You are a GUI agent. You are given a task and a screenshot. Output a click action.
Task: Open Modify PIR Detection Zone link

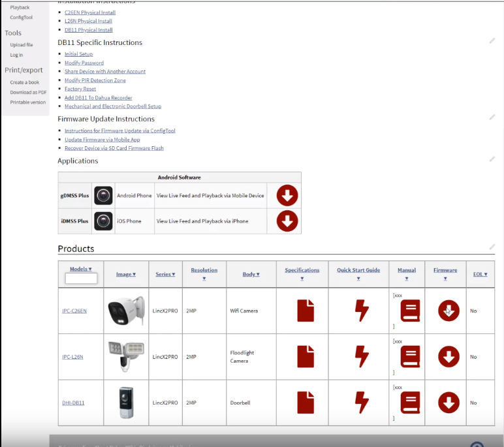(x=95, y=80)
